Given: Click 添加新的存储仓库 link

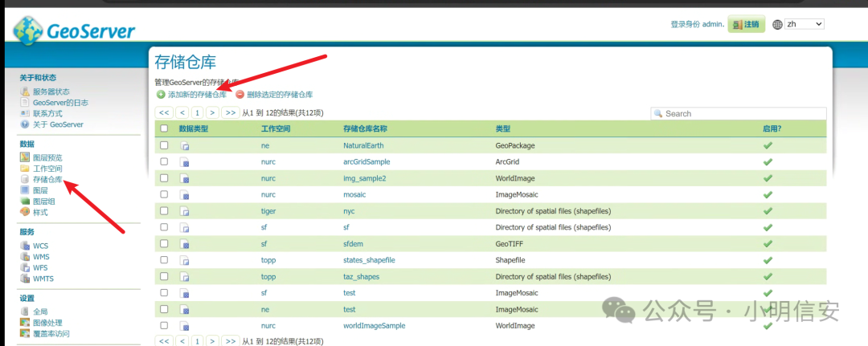Looking at the screenshot, I should (197, 95).
